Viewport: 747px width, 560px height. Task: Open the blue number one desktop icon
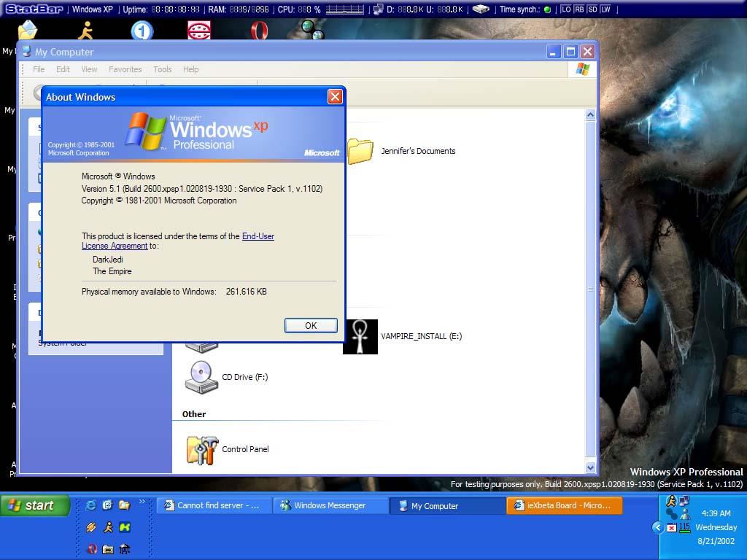click(142, 31)
